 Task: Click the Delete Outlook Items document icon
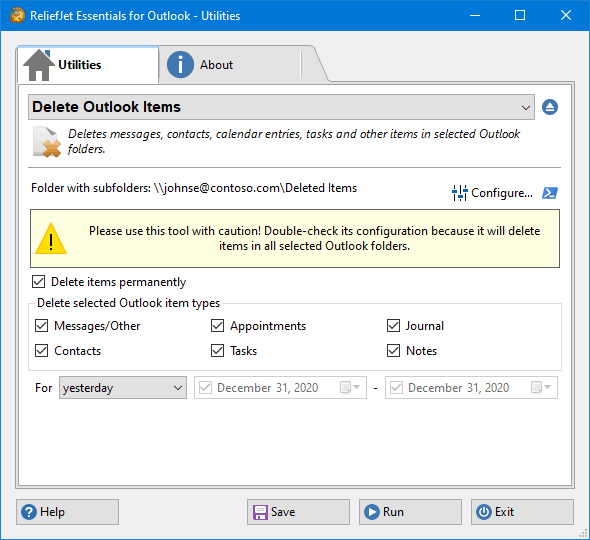click(x=47, y=142)
